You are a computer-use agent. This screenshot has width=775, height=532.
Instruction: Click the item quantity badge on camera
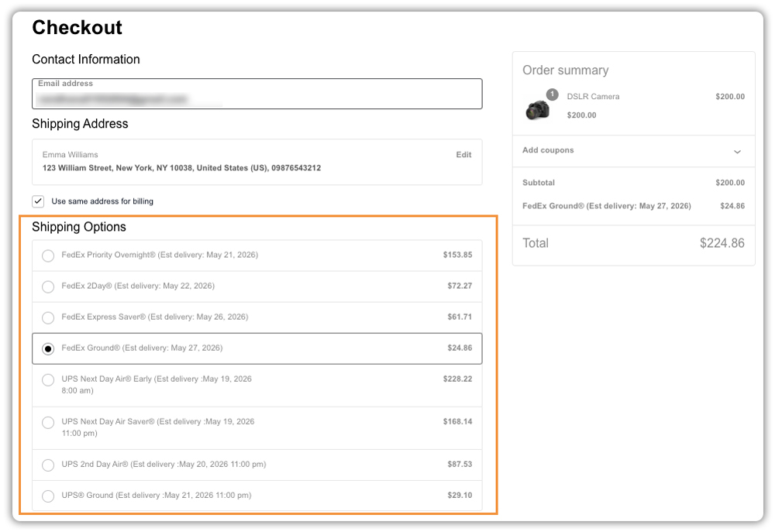pyautogui.click(x=552, y=94)
